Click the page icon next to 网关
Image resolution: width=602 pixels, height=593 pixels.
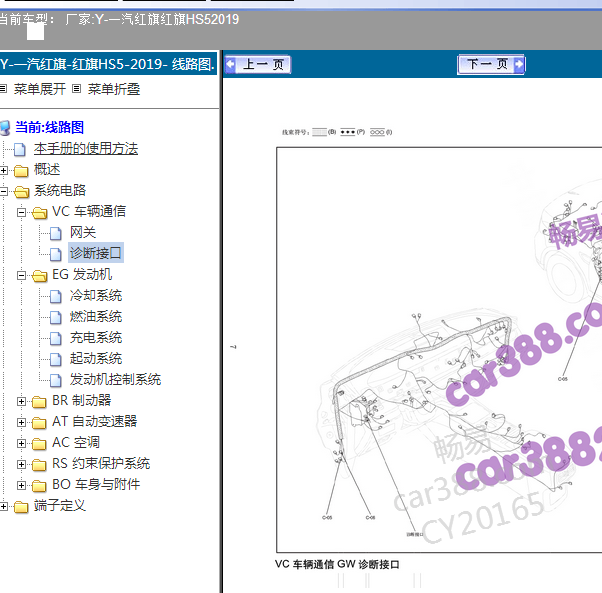pyautogui.click(x=56, y=233)
